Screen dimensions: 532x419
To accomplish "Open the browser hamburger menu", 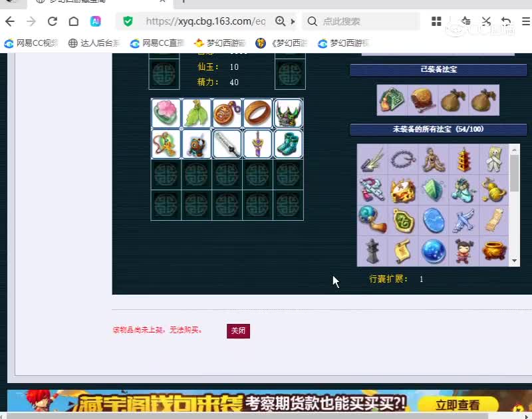I will pyautogui.click(x=526, y=21).
